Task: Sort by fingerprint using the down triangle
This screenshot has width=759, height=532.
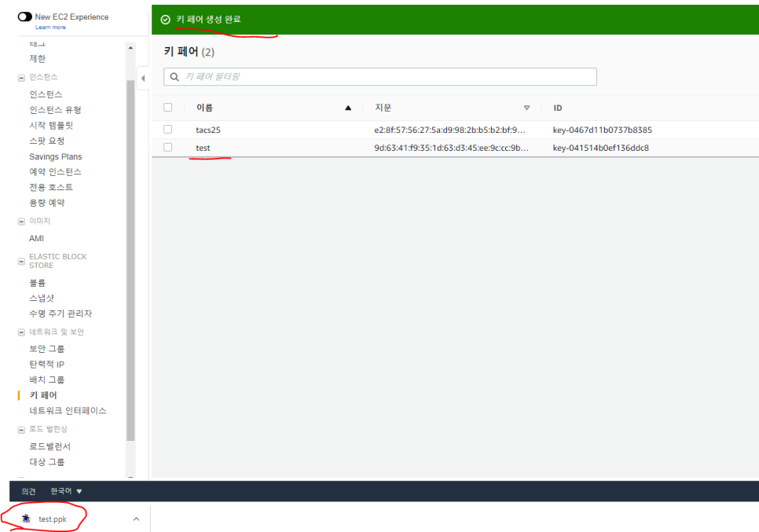Action: (x=526, y=108)
